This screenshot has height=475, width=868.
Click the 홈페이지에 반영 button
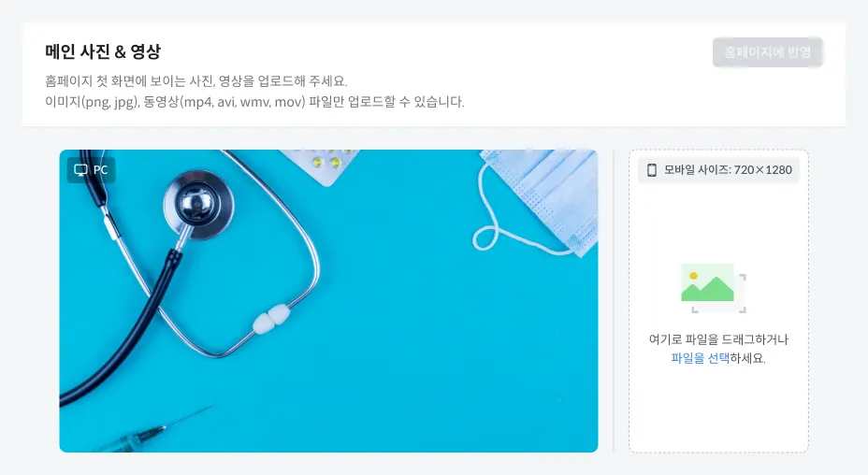point(768,52)
